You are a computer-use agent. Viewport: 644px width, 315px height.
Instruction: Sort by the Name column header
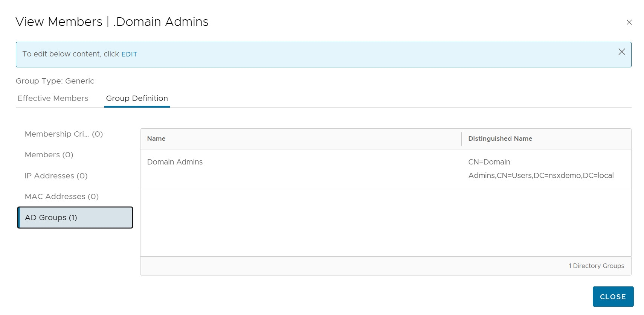pyautogui.click(x=156, y=138)
